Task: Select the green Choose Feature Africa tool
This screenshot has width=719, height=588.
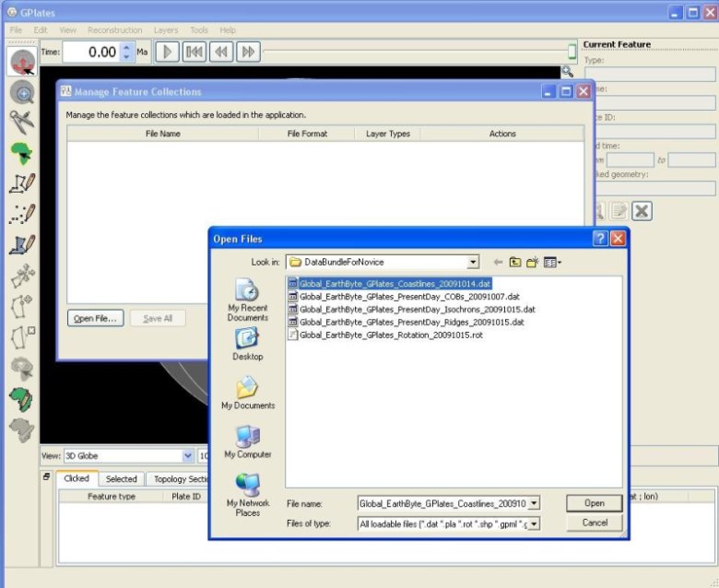Action: point(21,153)
